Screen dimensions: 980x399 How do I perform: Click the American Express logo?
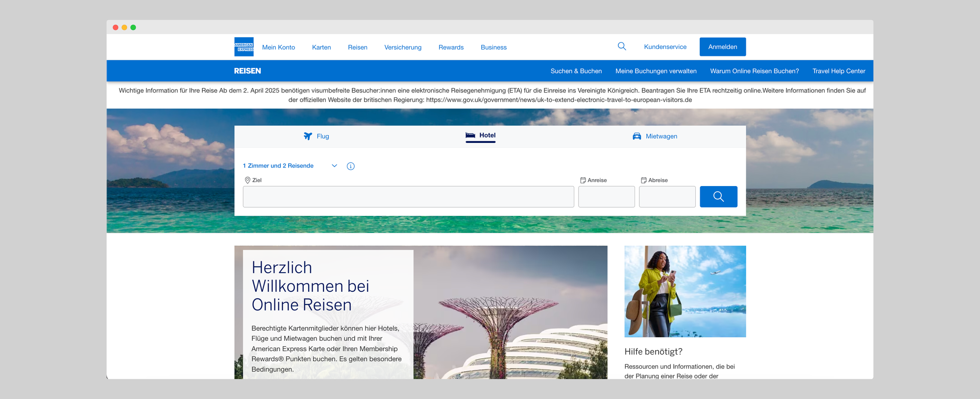pos(244,47)
